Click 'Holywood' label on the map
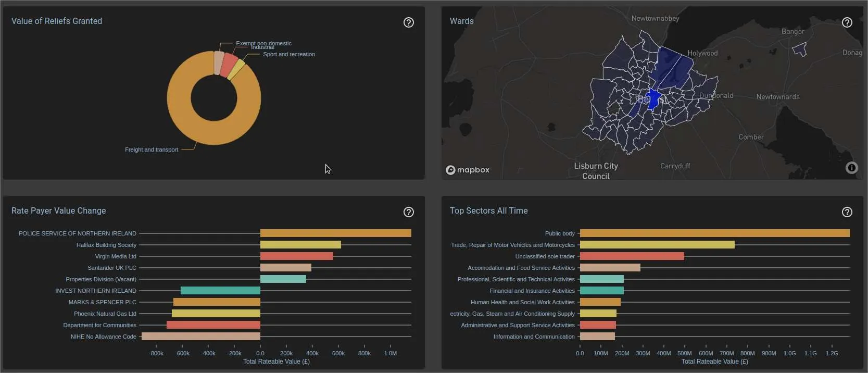 click(702, 53)
